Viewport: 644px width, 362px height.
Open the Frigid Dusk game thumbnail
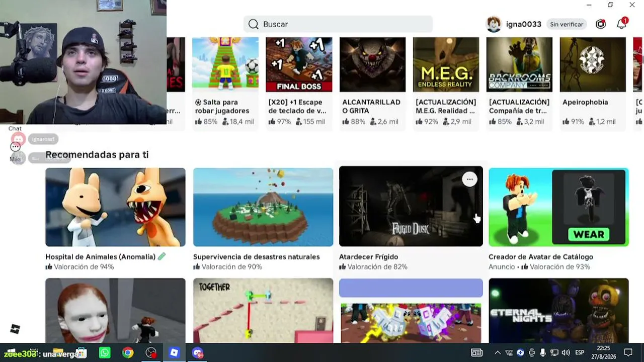411,206
